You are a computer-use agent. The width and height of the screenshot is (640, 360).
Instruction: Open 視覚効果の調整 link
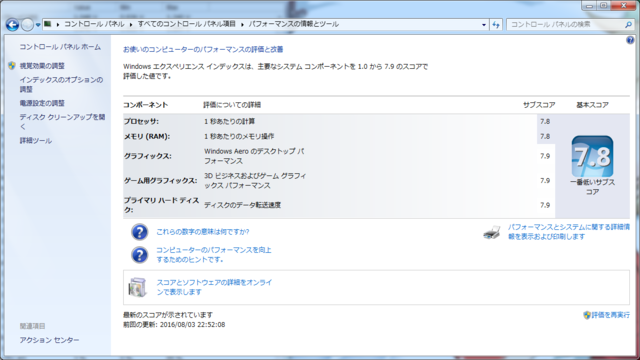point(42,66)
